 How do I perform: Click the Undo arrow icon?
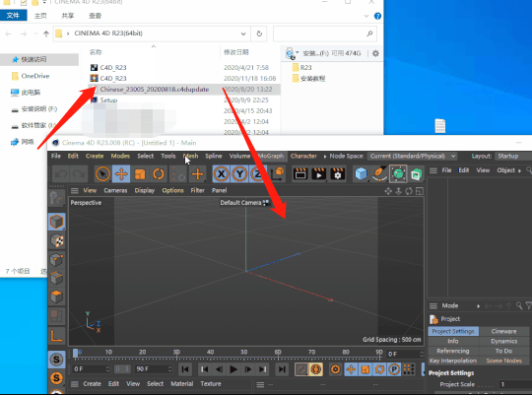point(61,174)
